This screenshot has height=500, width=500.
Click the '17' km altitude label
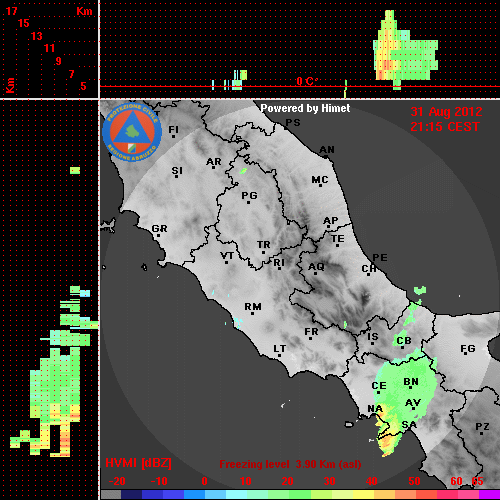[11, 11]
